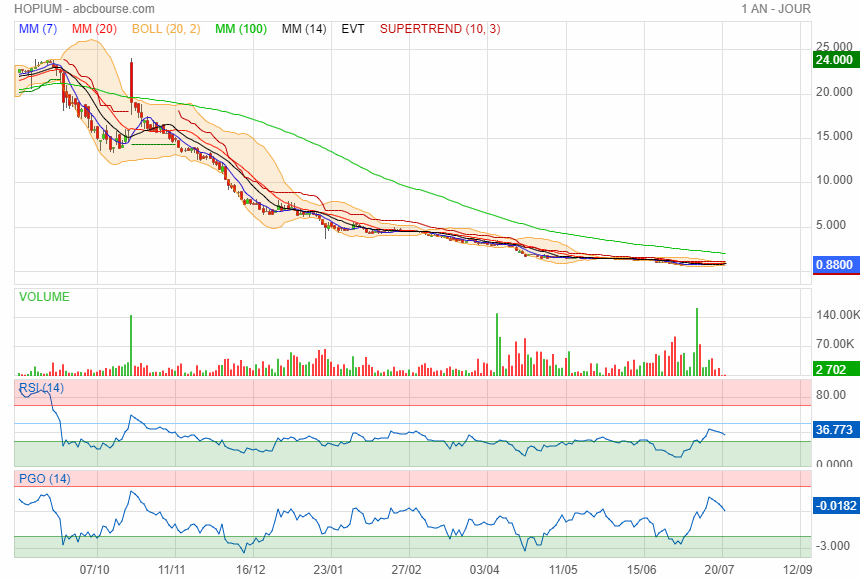Click the green 24.000 price tag
Viewport: 860px width, 580px height.
click(x=836, y=59)
